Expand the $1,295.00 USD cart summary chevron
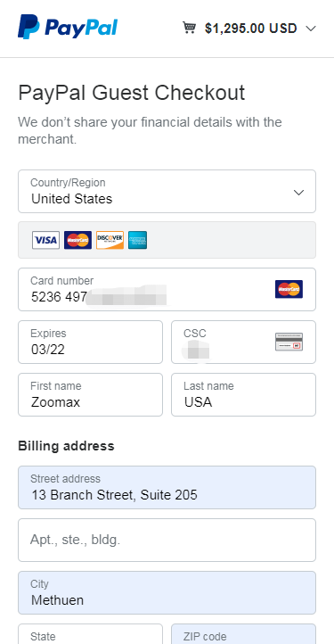Viewport: 334px width, 644px height. click(311, 29)
